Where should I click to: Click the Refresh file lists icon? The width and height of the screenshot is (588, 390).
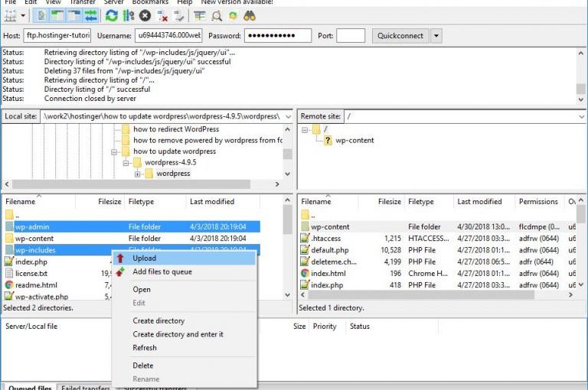point(112,15)
